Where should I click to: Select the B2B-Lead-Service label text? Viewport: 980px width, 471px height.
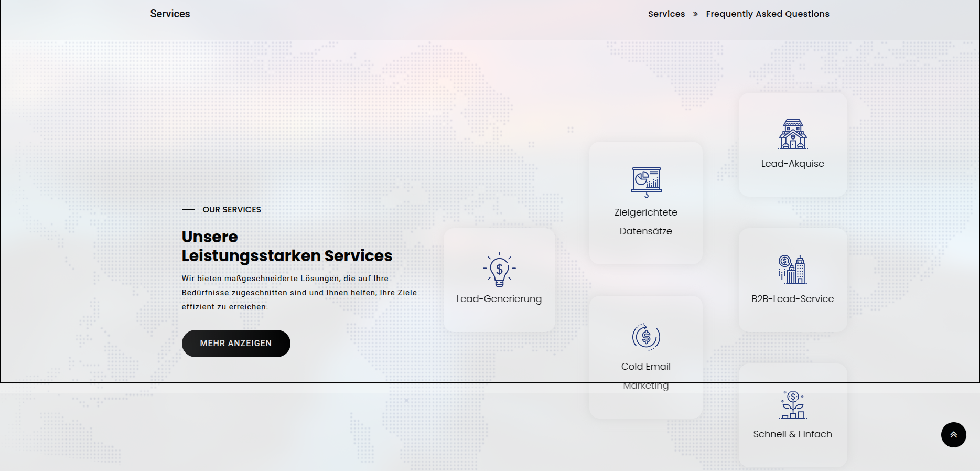(792, 299)
